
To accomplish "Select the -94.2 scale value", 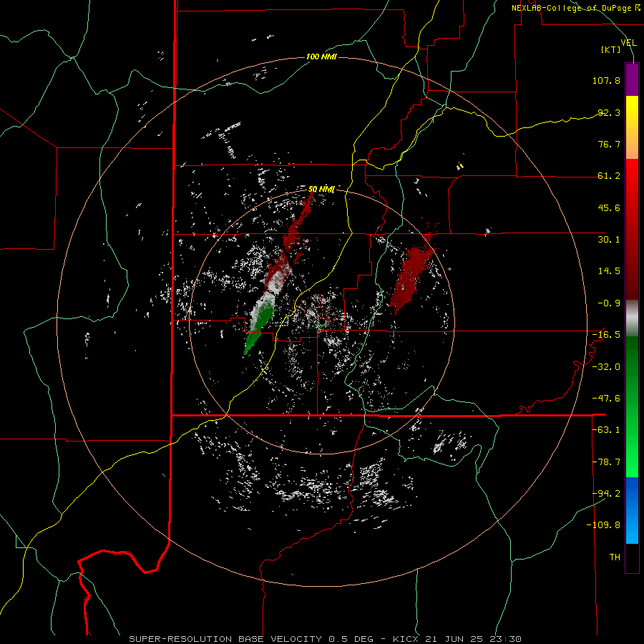I will [606, 494].
